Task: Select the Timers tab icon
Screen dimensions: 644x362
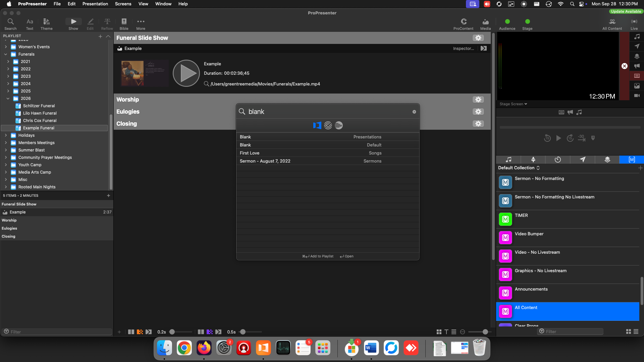Action: [x=558, y=160]
